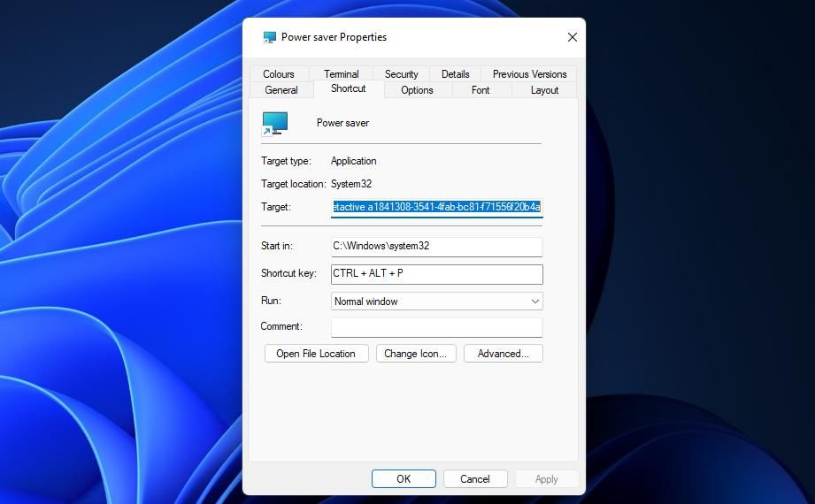The image size is (815, 504).
Task: Switch to the Colours tab
Action: click(279, 74)
